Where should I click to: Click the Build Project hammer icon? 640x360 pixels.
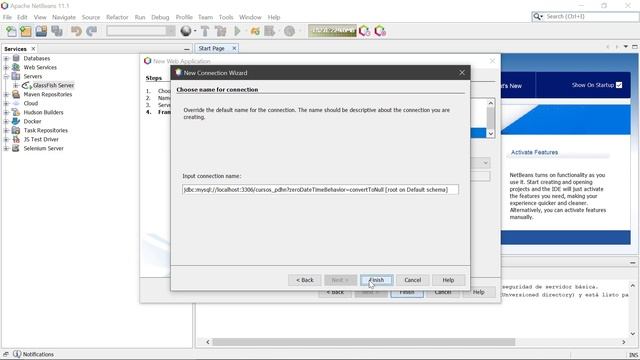pyautogui.click(x=205, y=31)
